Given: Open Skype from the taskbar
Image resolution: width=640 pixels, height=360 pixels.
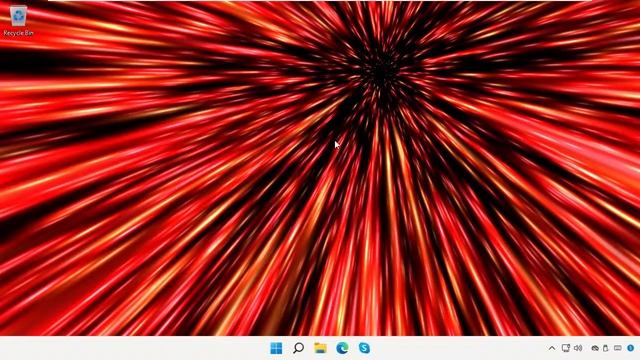Looking at the screenshot, I should tap(364, 348).
